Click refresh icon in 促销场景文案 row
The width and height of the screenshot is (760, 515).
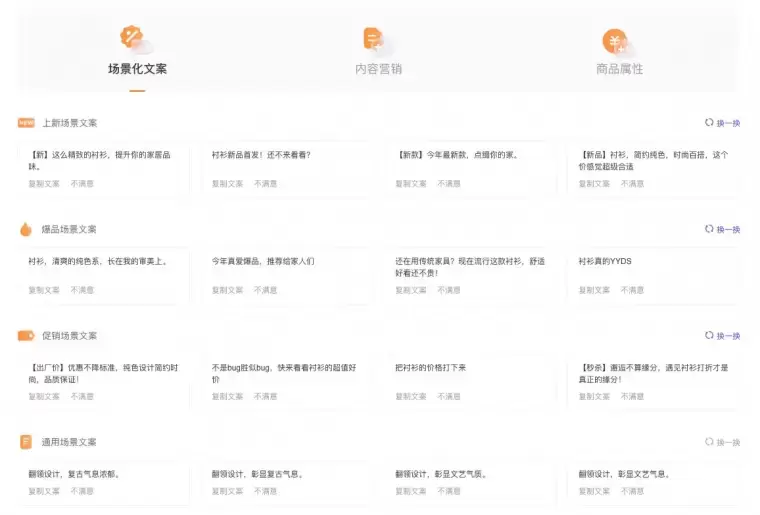click(x=709, y=335)
